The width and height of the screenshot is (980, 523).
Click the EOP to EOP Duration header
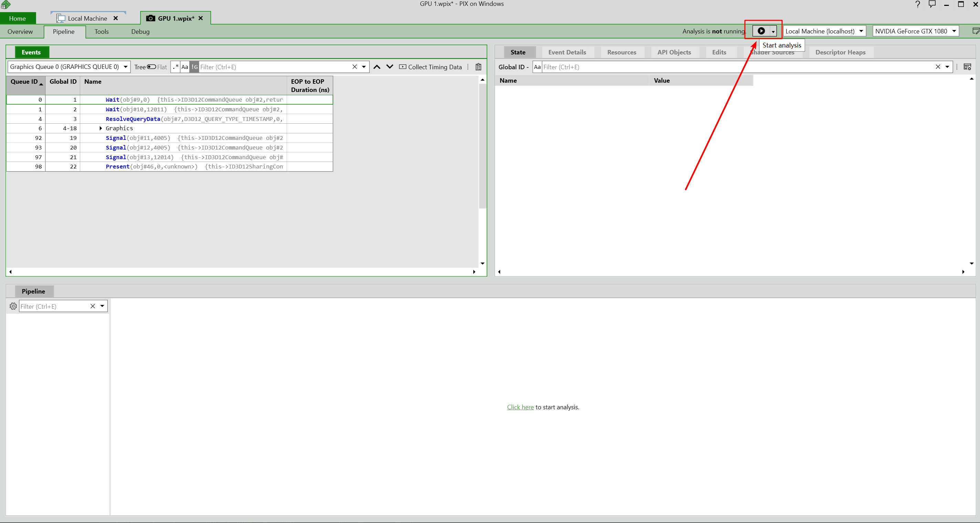pyautogui.click(x=310, y=86)
